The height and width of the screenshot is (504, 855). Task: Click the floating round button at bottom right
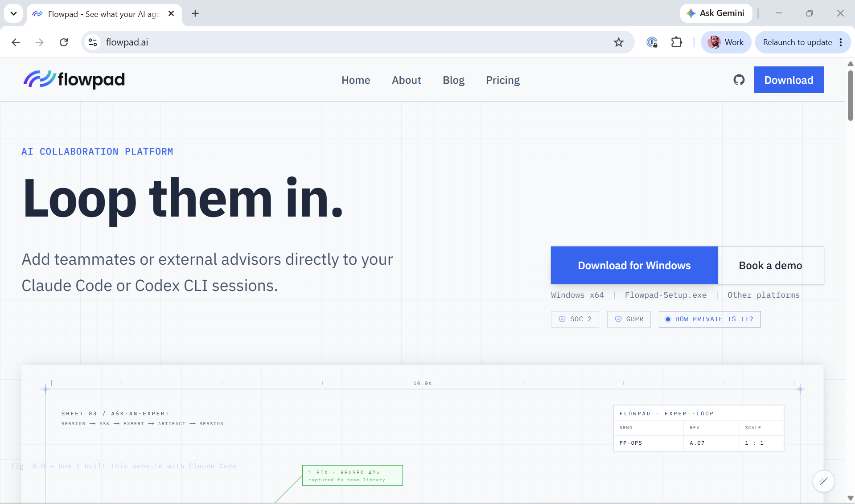click(823, 481)
